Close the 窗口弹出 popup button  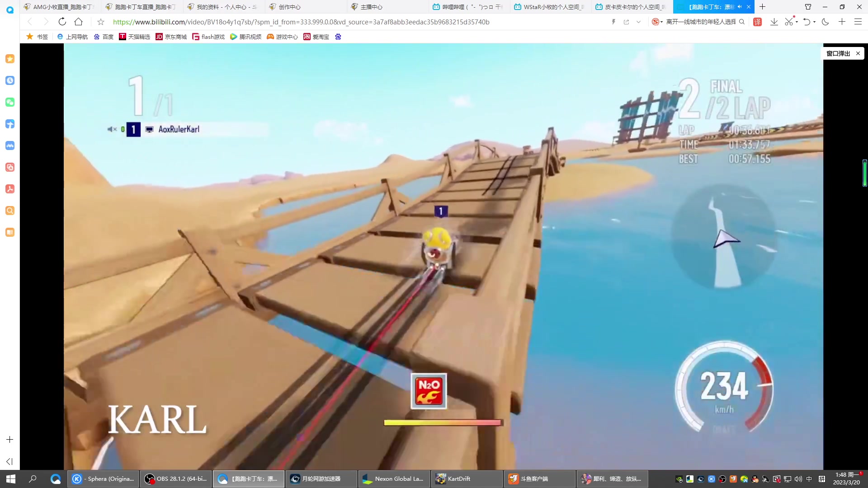click(858, 53)
